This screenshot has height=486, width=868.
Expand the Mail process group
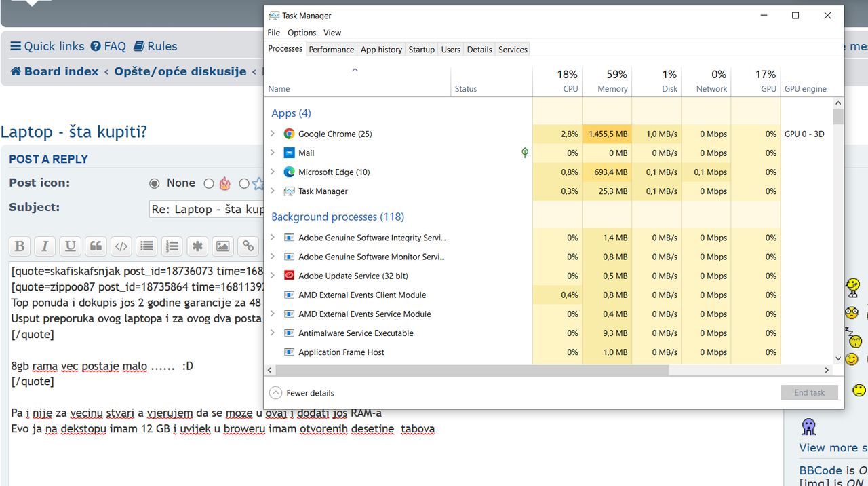click(273, 153)
